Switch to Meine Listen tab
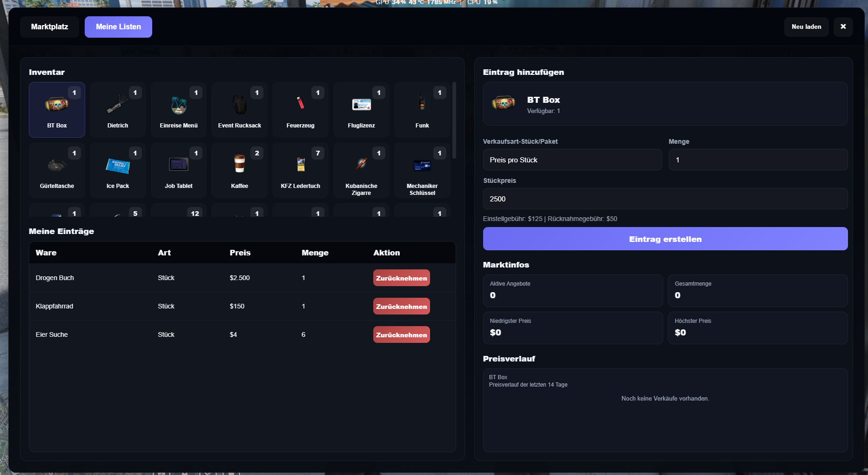Image resolution: width=868 pixels, height=475 pixels. point(118,27)
